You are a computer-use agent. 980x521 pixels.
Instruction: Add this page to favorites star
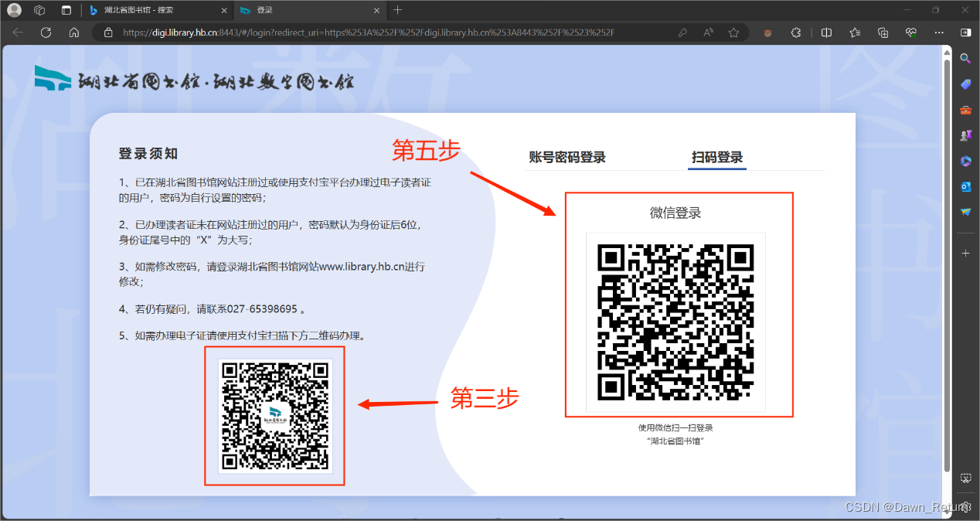point(733,32)
